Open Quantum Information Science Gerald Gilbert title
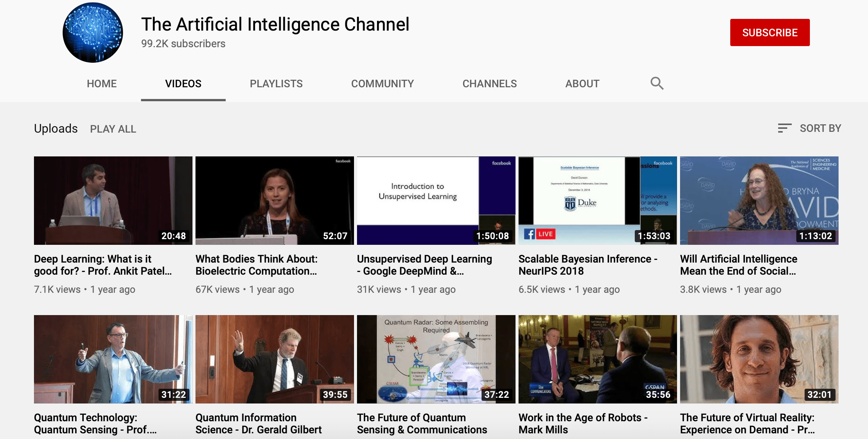This screenshot has height=439, width=868. coord(259,424)
